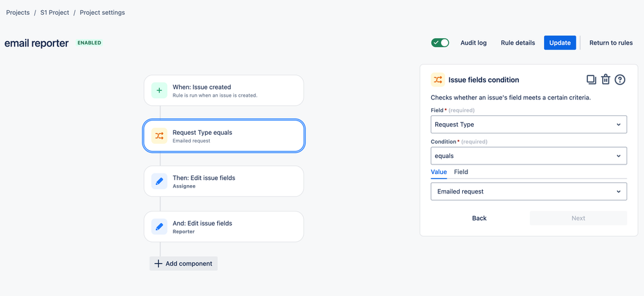Image resolution: width=644 pixels, height=296 pixels.
Task: Select the When: Issue created trigger card
Action: pyautogui.click(x=224, y=90)
